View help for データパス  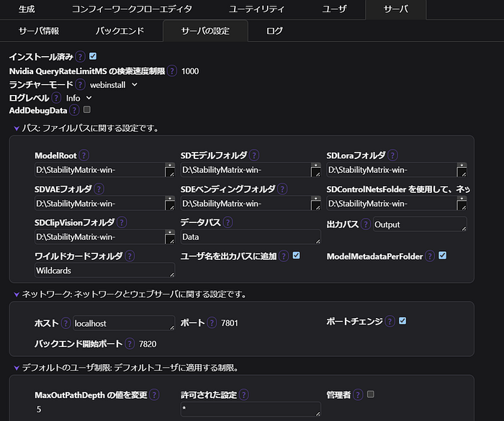[228, 222]
